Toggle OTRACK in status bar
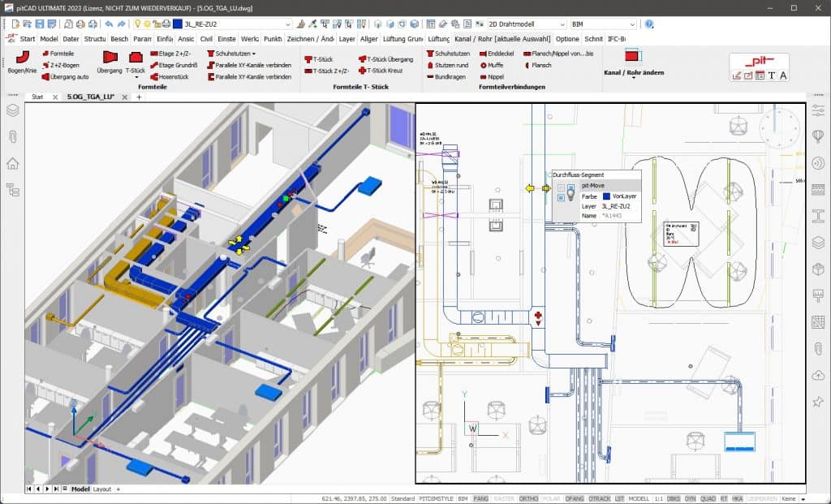The height and width of the screenshot is (504, 831). coord(600,498)
